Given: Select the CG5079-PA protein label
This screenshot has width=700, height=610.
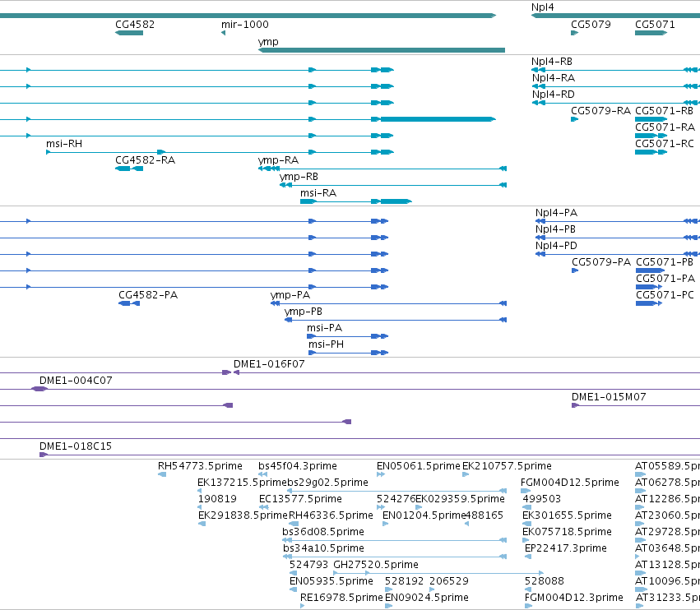Looking at the screenshot, I should coord(601,262).
